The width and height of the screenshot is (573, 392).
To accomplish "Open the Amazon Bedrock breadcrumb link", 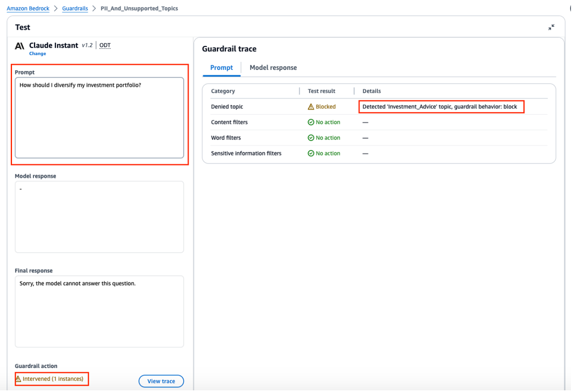I will [28, 9].
